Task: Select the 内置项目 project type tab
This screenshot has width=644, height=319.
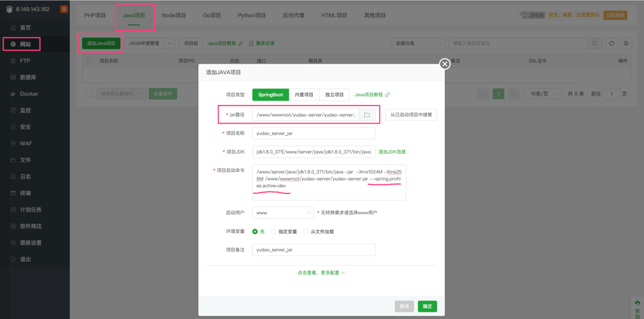Action: click(304, 95)
